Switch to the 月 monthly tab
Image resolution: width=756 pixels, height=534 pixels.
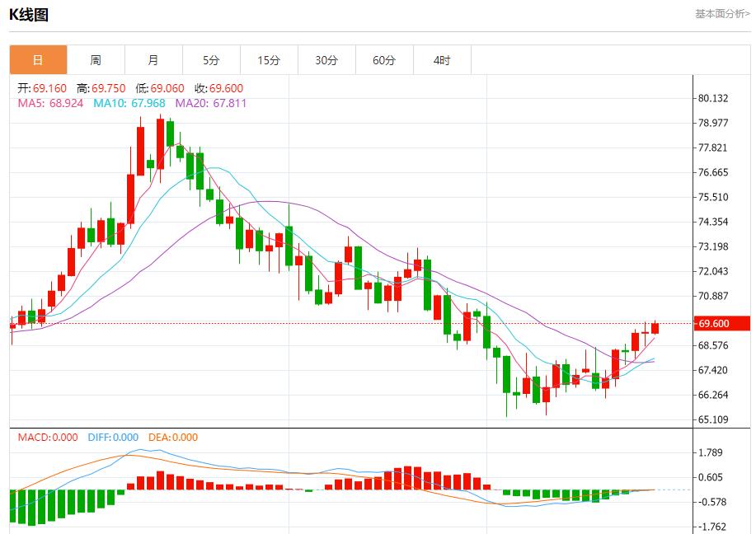coord(153,60)
